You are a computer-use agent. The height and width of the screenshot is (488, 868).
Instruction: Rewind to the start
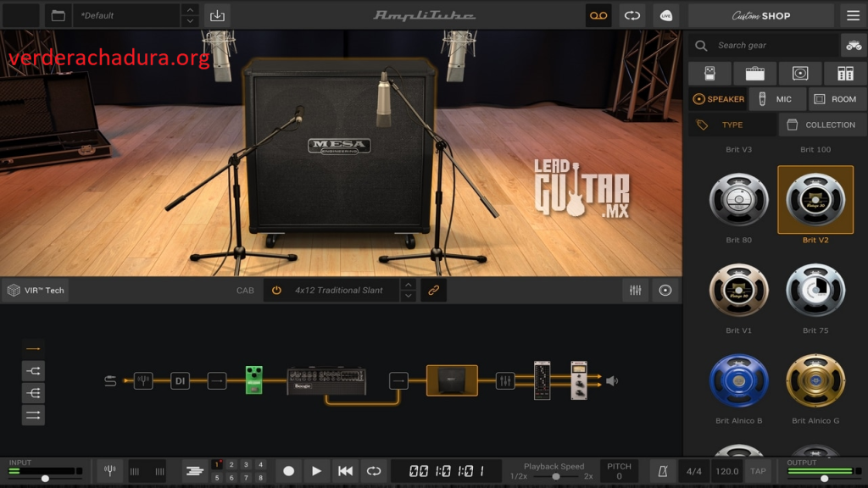point(346,471)
